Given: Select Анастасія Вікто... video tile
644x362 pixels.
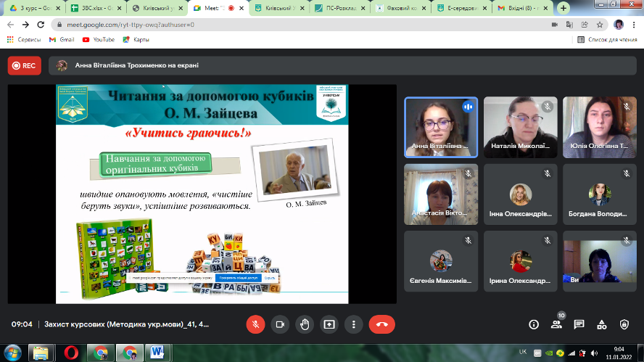Looking at the screenshot, I should pyautogui.click(x=441, y=194).
